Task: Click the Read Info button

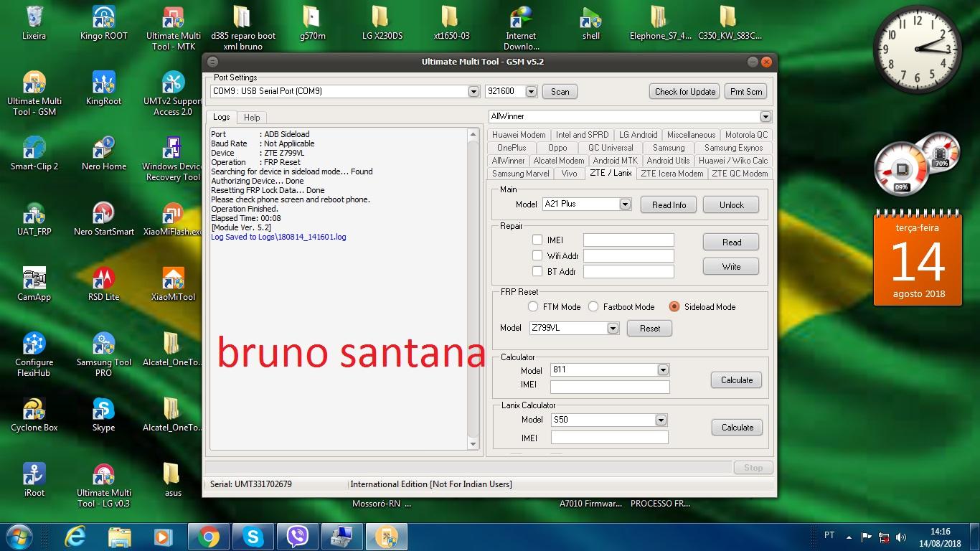Action: (x=669, y=205)
